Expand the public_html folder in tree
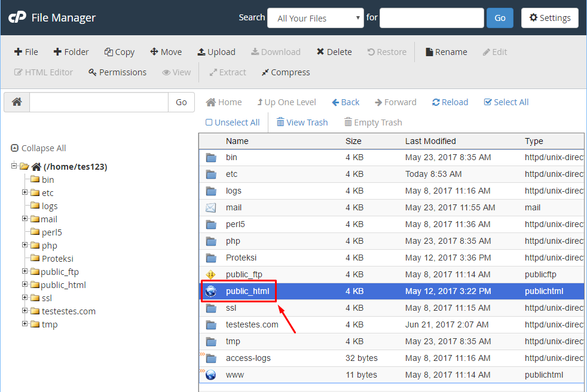 click(25, 285)
